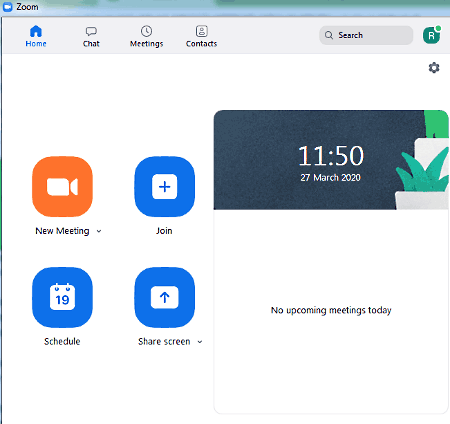Go to the Meetings tab
450x424 pixels.
coord(146,36)
